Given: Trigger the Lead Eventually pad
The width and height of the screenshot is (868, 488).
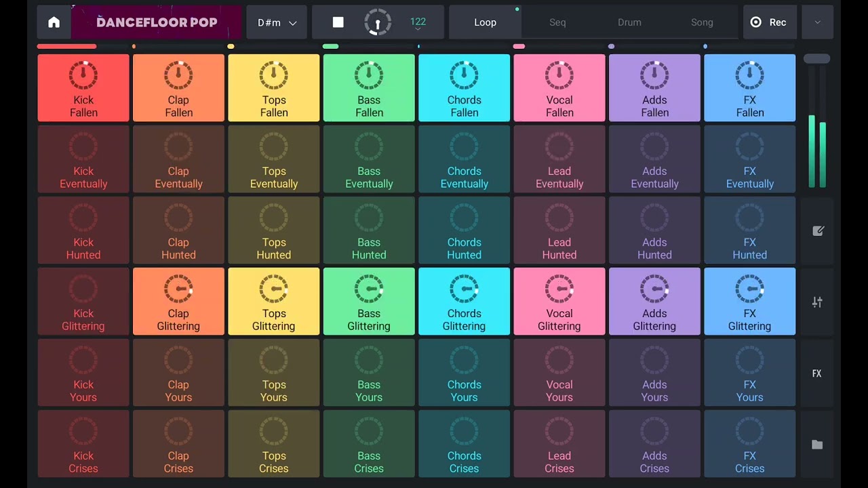Looking at the screenshot, I should click(x=559, y=159).
